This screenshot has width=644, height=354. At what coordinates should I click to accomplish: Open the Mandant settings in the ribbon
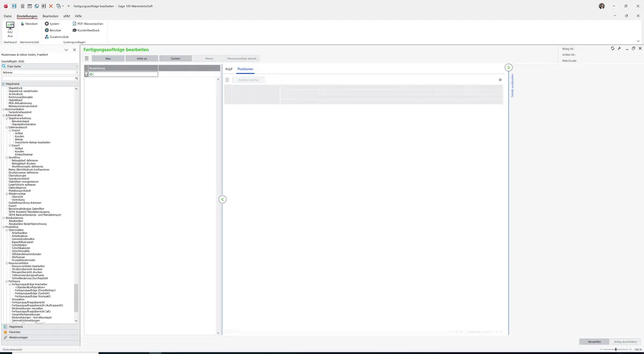(30, 24)
